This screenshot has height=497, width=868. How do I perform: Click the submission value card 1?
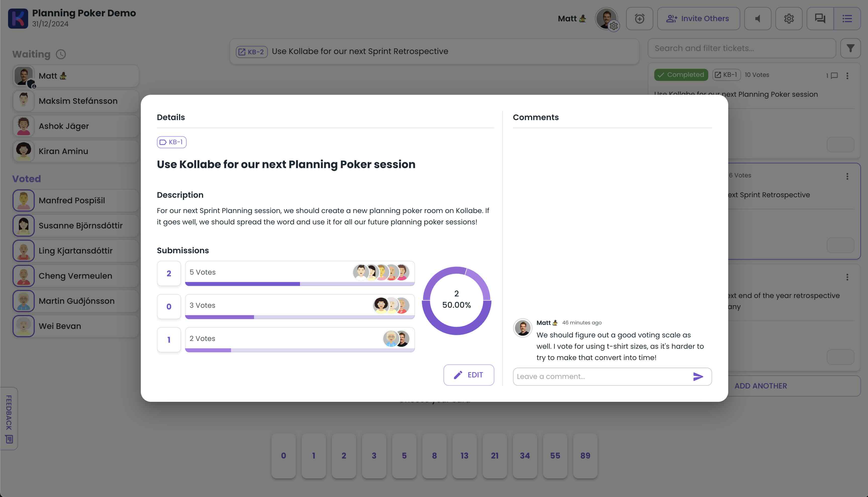(x=169, y=340)
